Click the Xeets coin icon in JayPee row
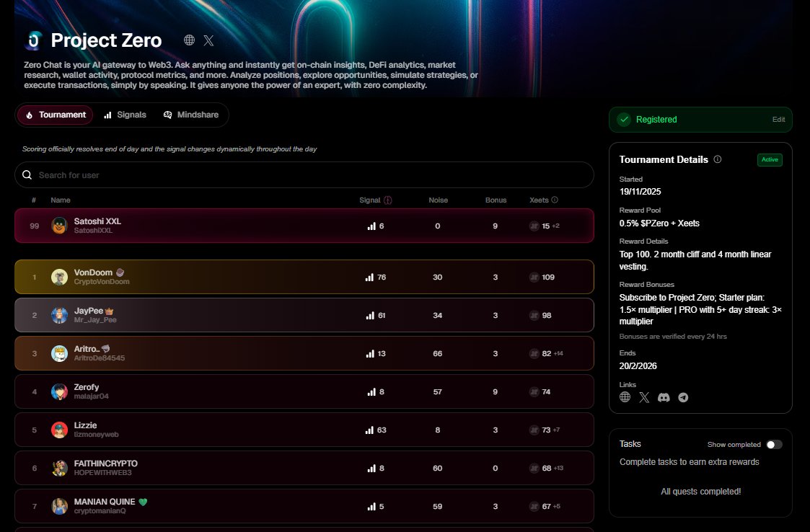810x532 pixels. pos(534,316)
